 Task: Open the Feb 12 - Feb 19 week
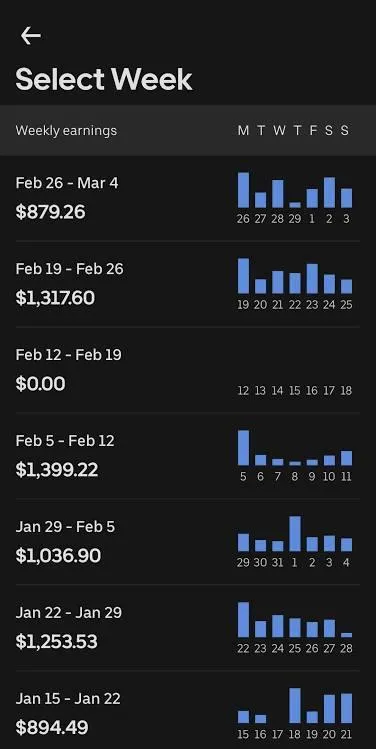coord(188,370)
